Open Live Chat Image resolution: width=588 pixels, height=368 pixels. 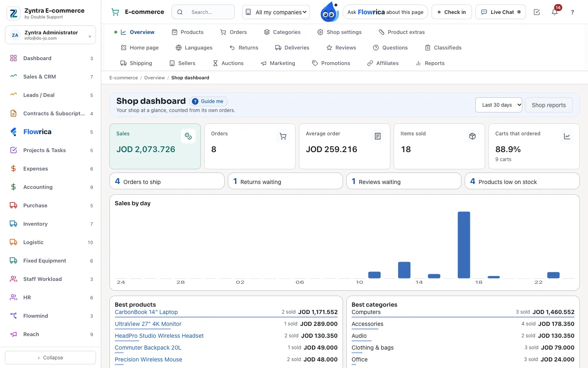point(501,12)
